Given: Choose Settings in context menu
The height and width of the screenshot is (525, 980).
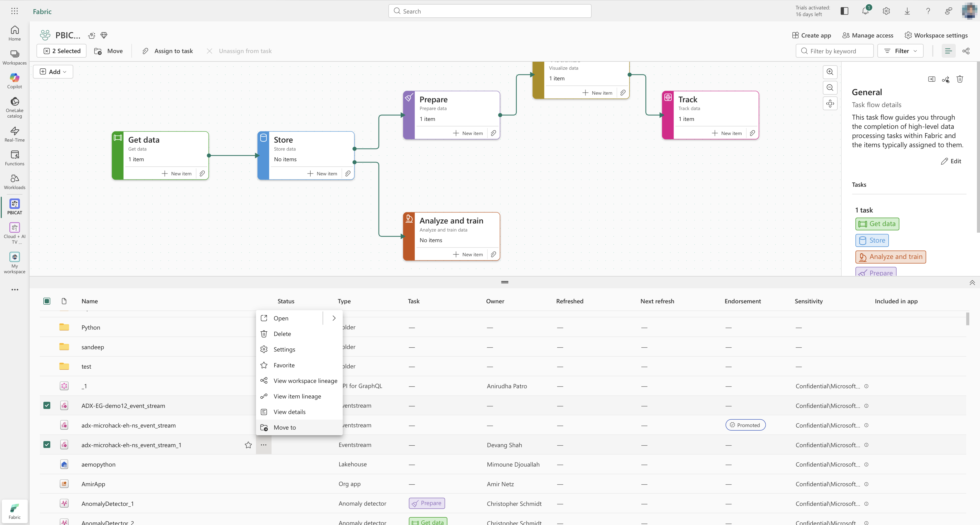Looking at the screenshot, I should click(x=299, y=349).
